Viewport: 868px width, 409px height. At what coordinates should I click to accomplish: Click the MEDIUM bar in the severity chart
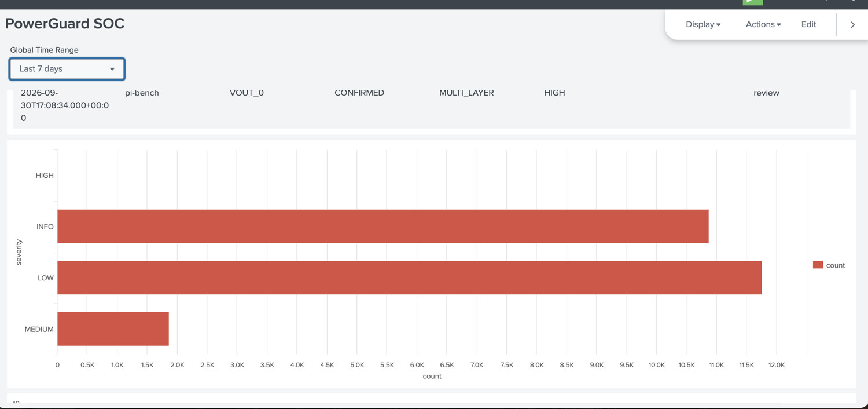click(113, 329)
